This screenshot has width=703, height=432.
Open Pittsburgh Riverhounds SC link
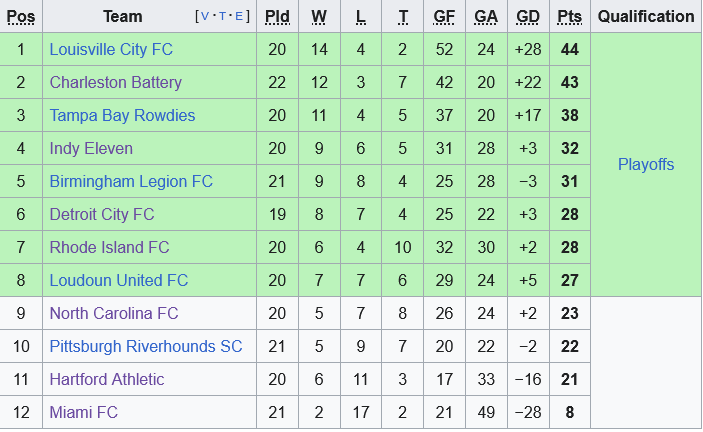tap(146, 346)
